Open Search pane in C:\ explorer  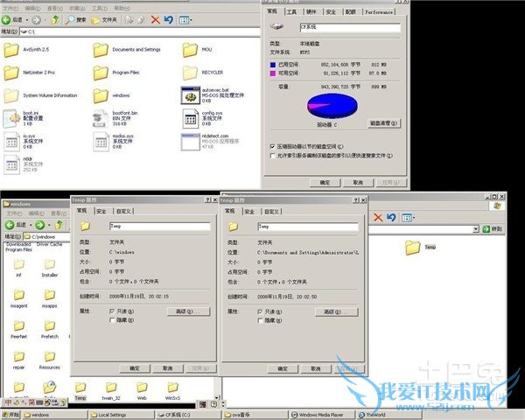point(75,20)
